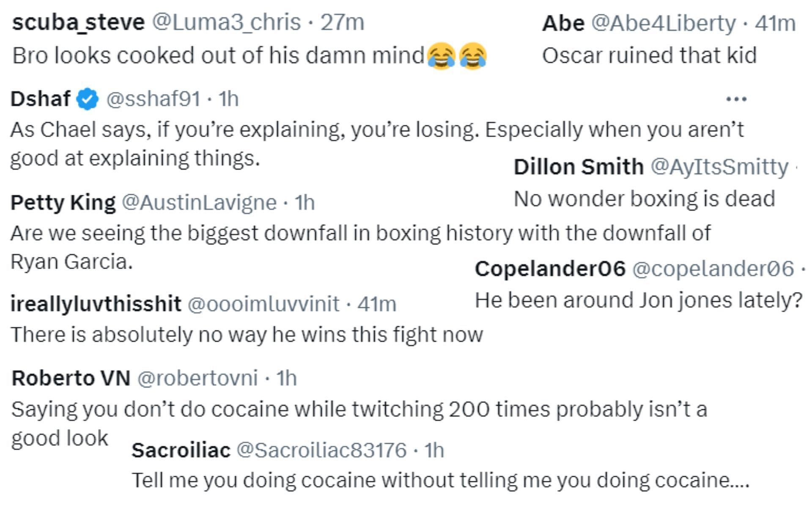812x508 pixels.
Task: Open the @Abe4Liberty handle
Action: click(x=664, y=24)
